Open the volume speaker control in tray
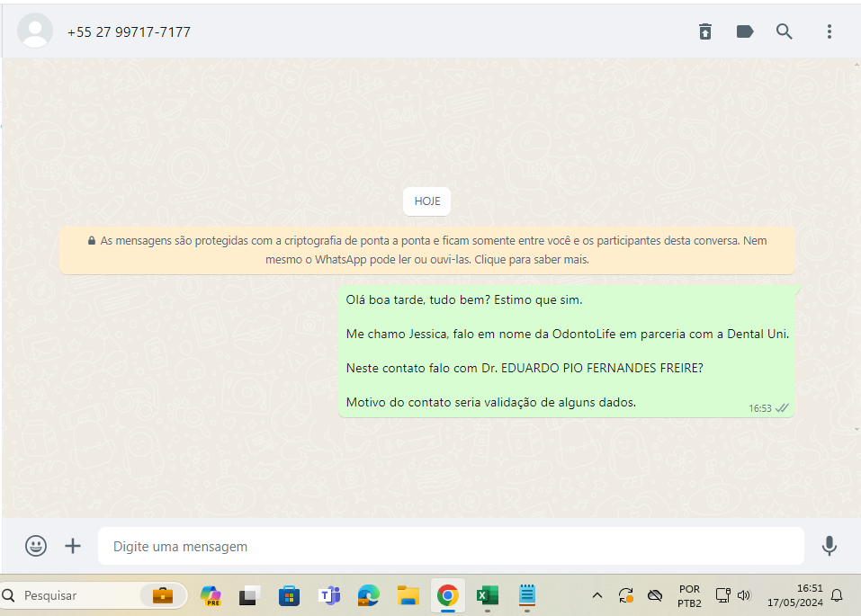 tap(744, 595)
